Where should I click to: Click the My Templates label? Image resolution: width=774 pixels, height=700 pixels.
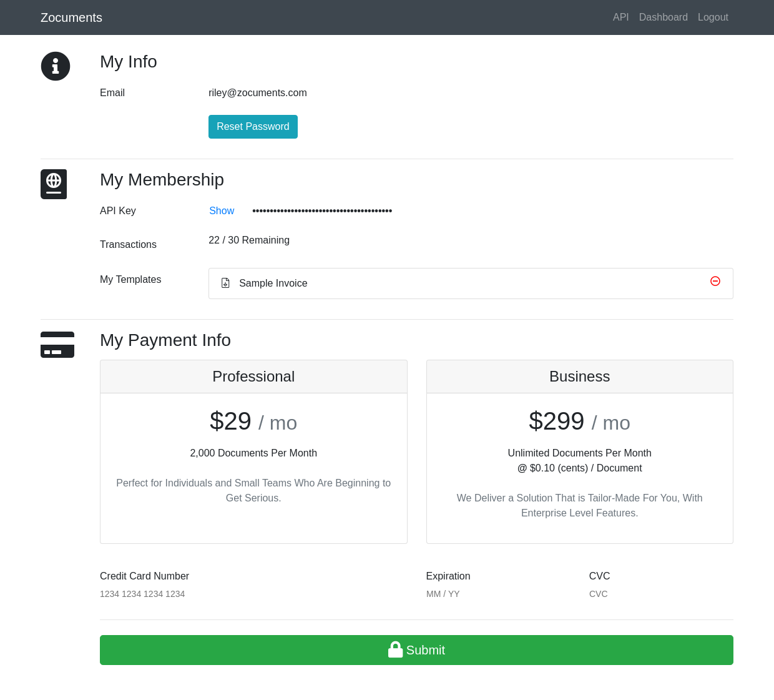click(x=130, y=280)
